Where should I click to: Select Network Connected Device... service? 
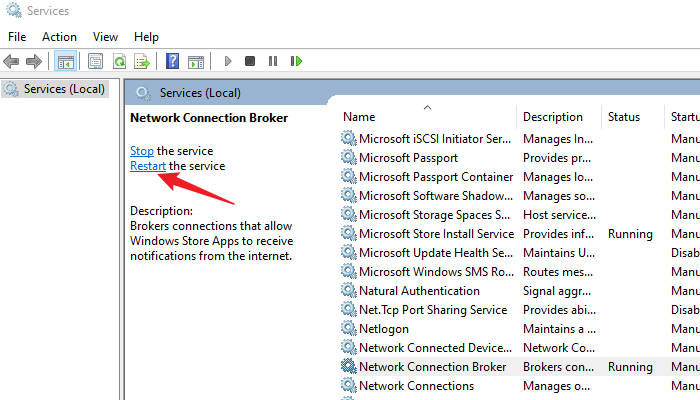coord(435,347)
